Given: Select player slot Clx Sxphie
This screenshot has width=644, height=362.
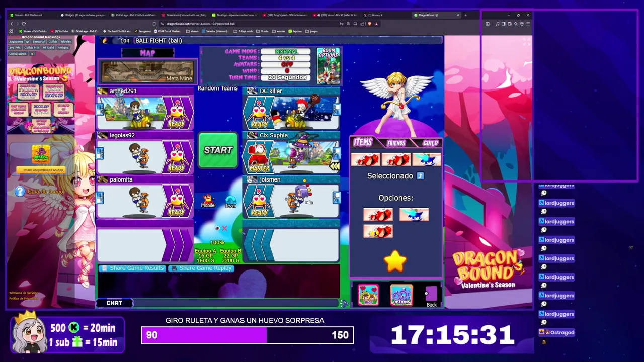Looking at the screenshot, I should click(x=291, y=153).
